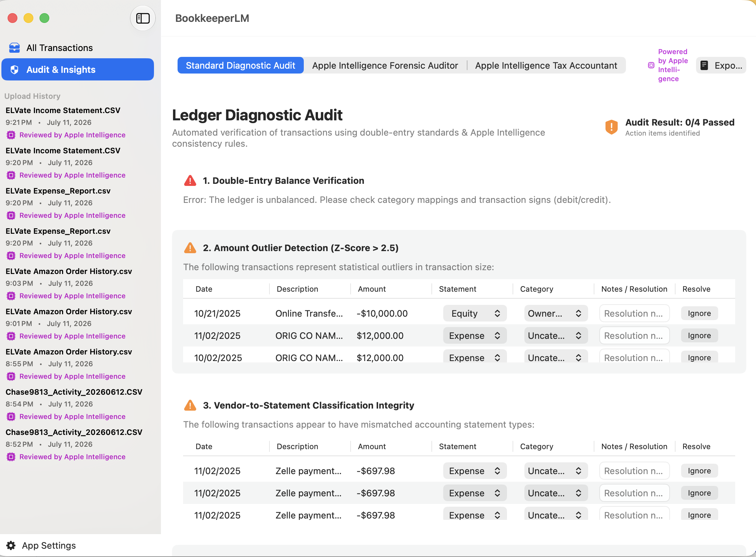
Task: Click Powered by Apple Intelligence label
Action: pyautogui.click(x=673, y=65)
